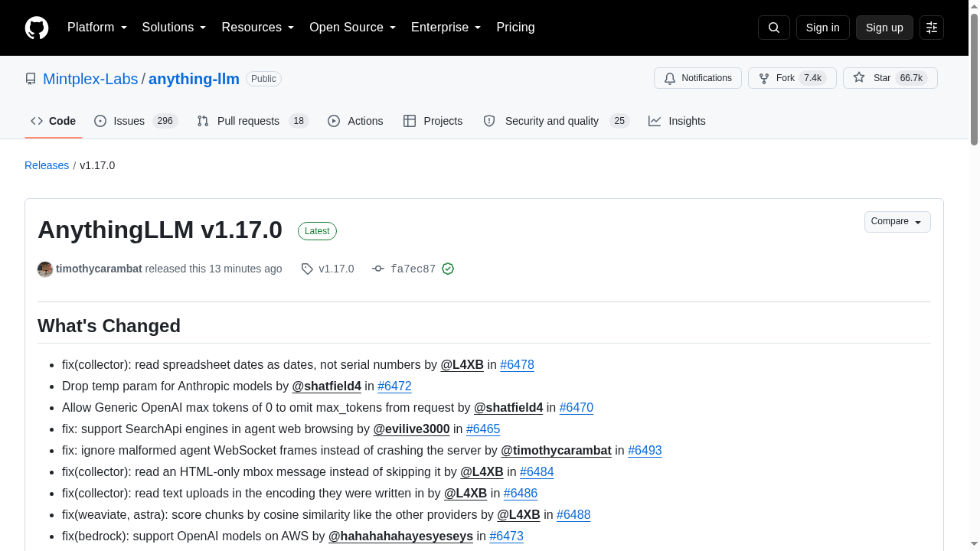Open pull request #6488
Image resolution: width=980 pixels, height=551 pixels.
(573, 515)
